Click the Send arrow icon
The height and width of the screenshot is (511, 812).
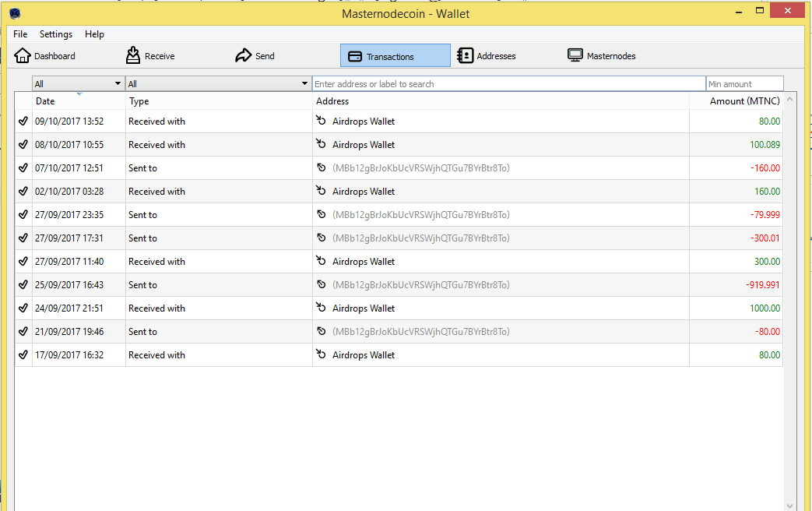(244, 55)
